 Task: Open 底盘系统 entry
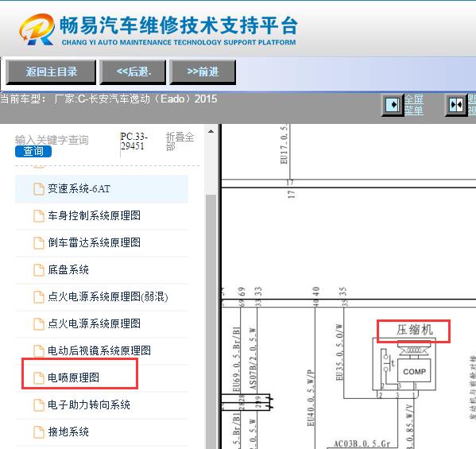(68, 269)
